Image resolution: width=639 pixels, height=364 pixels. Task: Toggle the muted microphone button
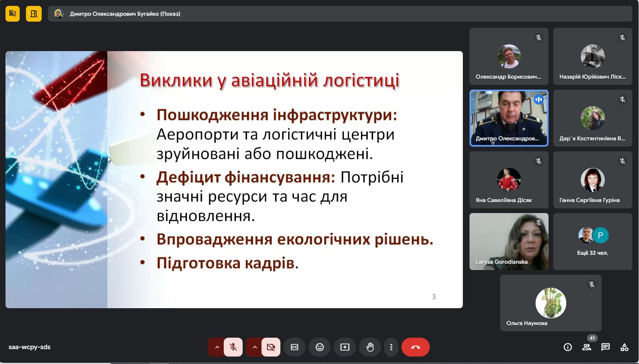pos(233,347)
